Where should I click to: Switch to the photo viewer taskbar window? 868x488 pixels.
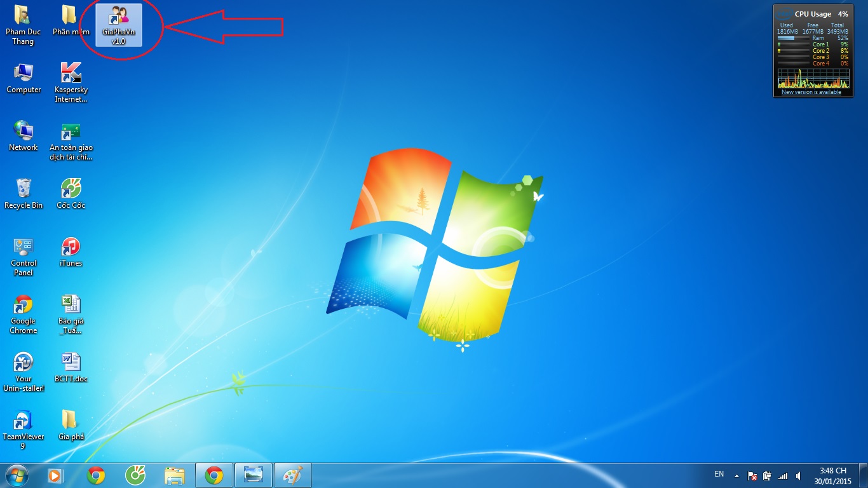click(254, 475)
